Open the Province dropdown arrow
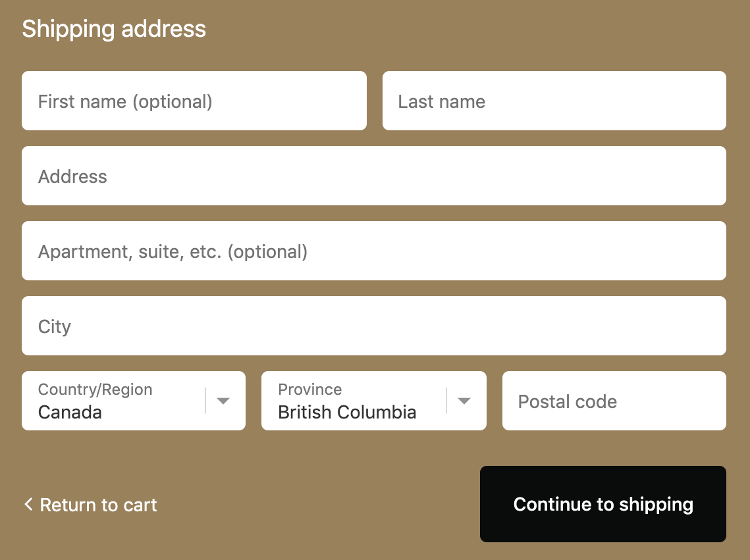This screenshot has width=750, height=560. pyautogui.click(x=464, y=401)
